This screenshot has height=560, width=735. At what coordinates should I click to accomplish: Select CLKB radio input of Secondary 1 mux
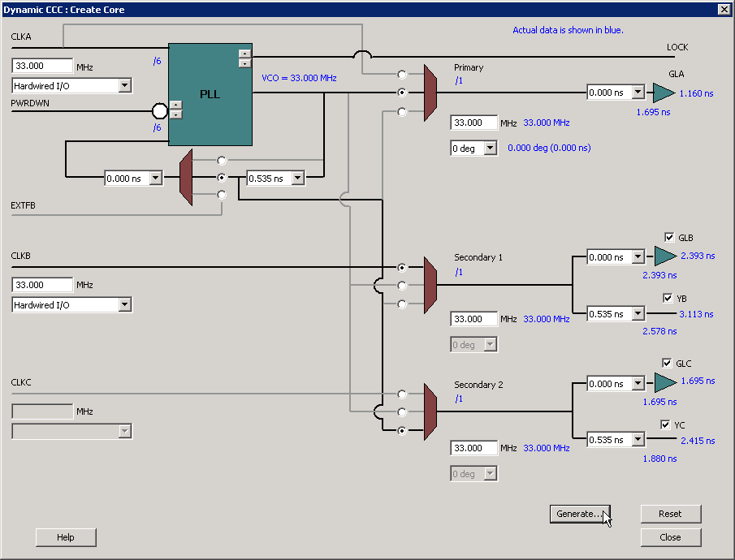(x=402, y=267)
